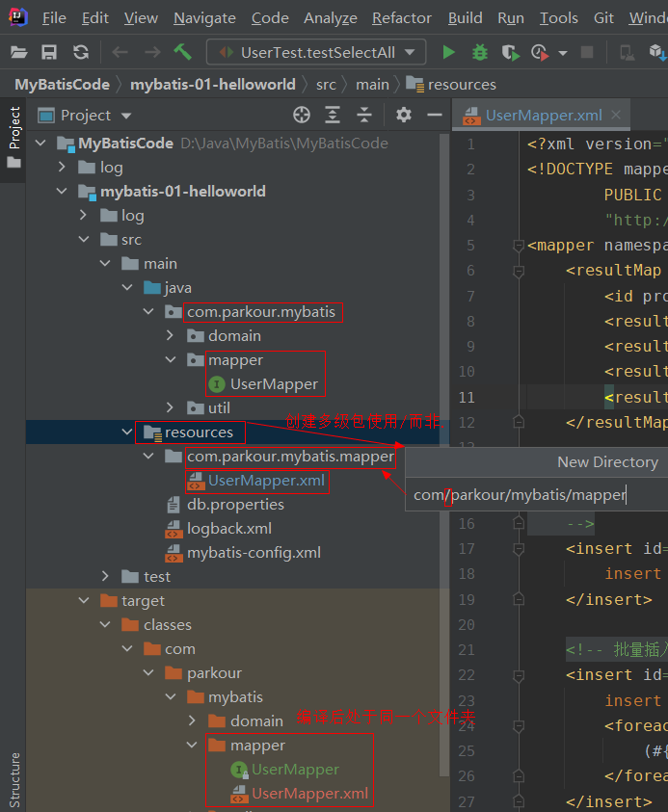Open the Build menu
The image size is (668, 812).
pyautogui.click(x=465, y=18)
